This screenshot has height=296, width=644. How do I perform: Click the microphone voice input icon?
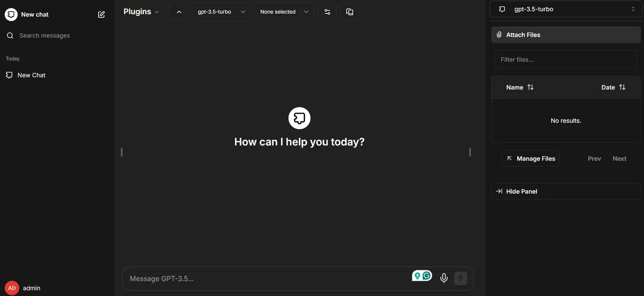[444, 278]
